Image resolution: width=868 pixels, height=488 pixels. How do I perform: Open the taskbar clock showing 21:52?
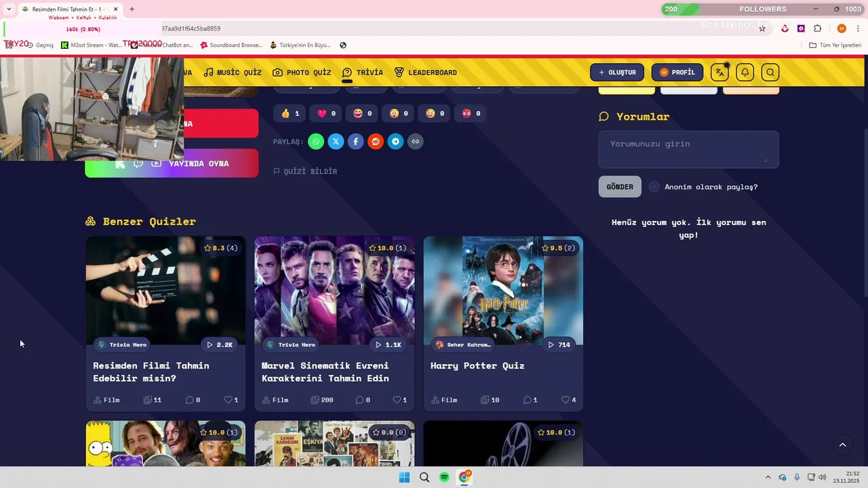click(846, 477)
